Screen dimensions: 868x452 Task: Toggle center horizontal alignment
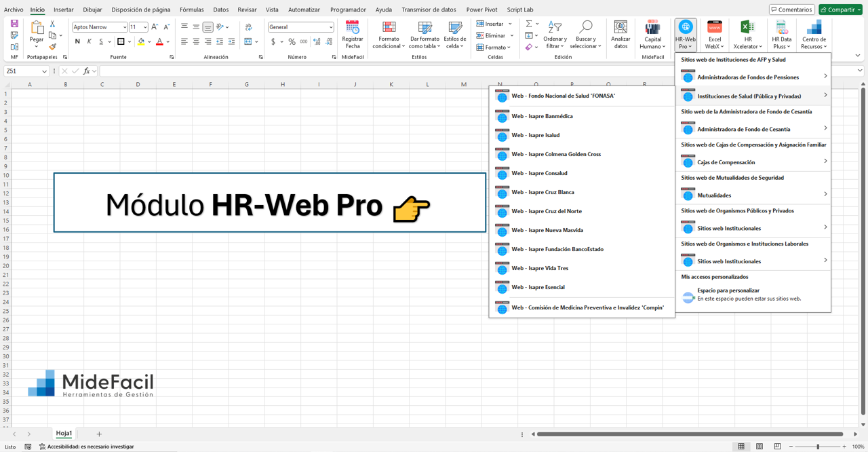click(x=196, y=41)
